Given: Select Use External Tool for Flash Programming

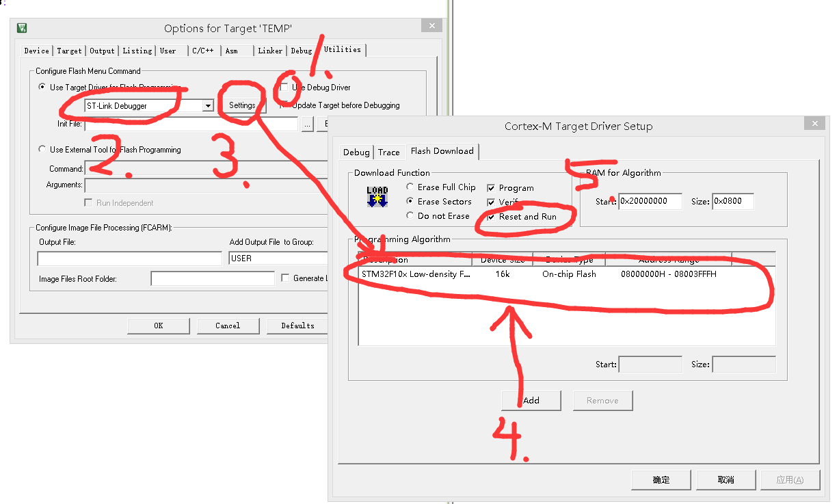Looking at the screenshot, I should coord(43,149).
